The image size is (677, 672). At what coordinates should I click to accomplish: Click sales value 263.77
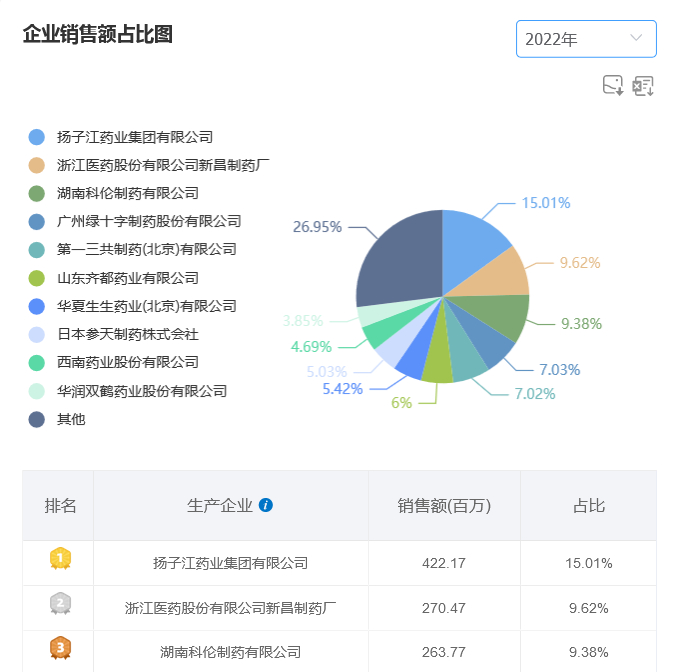pyautogui.click(x=444, y=652)
